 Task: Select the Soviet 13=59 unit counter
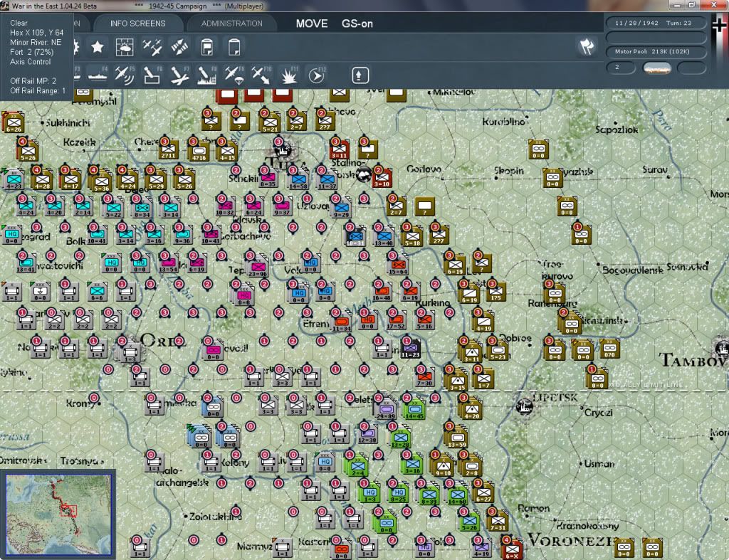457,438
